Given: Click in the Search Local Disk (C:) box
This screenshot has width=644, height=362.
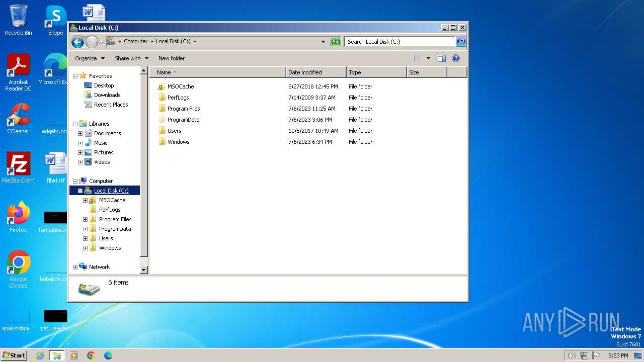Looking at the screenshot, I should 400,42.
